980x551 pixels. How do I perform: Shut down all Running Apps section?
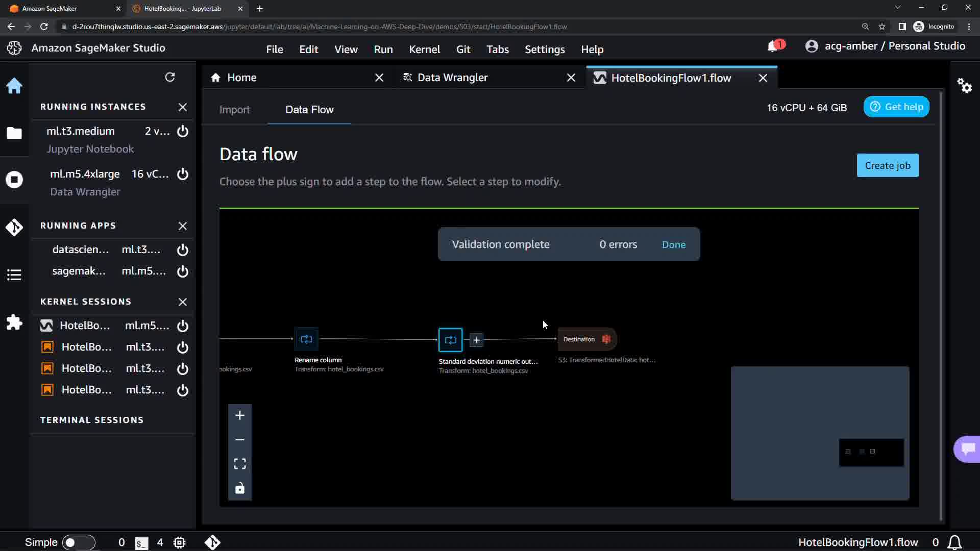(183, 226)
